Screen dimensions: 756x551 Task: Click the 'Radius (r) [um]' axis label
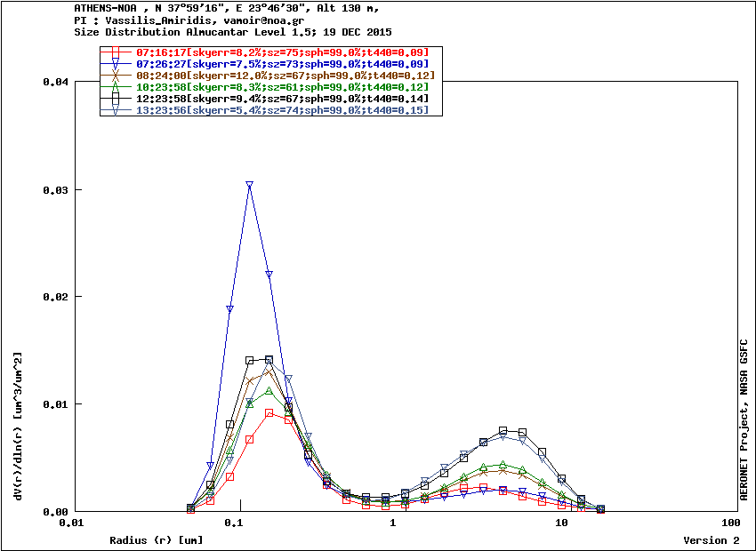(157, 540)
